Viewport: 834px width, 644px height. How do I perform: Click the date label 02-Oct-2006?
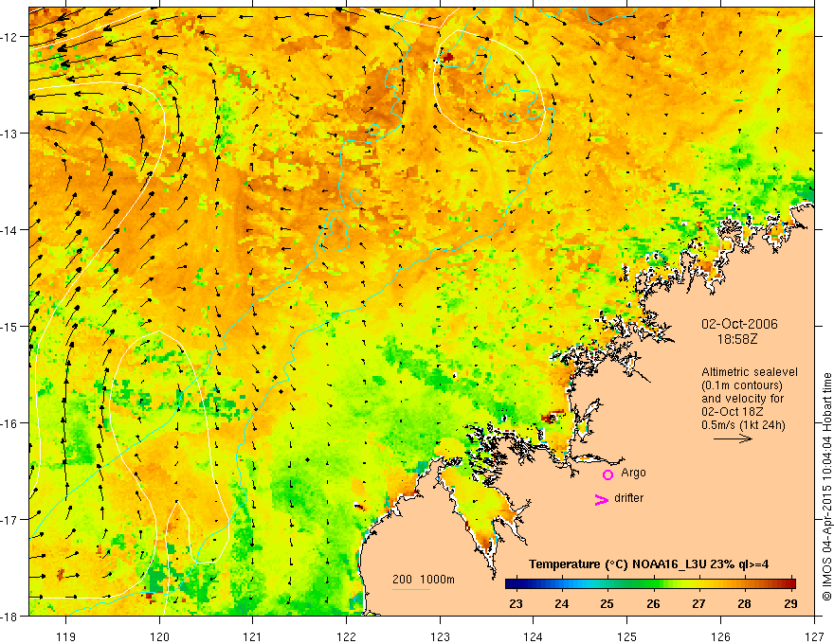[739, 324]
